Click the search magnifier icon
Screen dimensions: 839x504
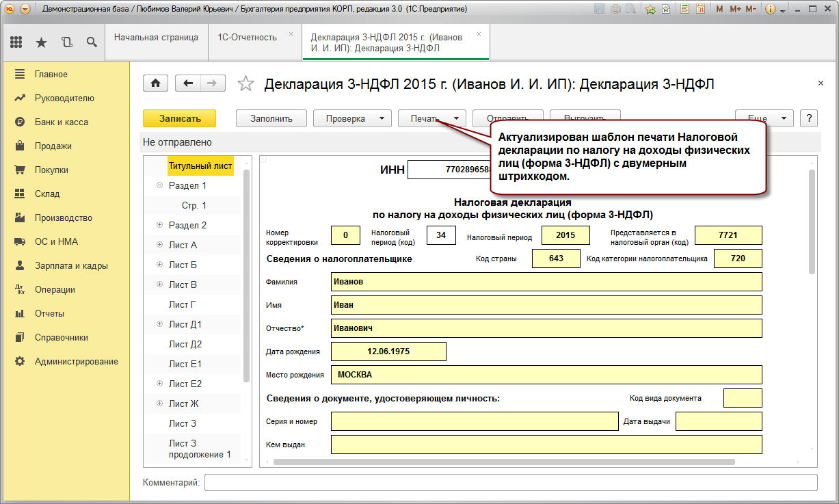click(92, 42)
